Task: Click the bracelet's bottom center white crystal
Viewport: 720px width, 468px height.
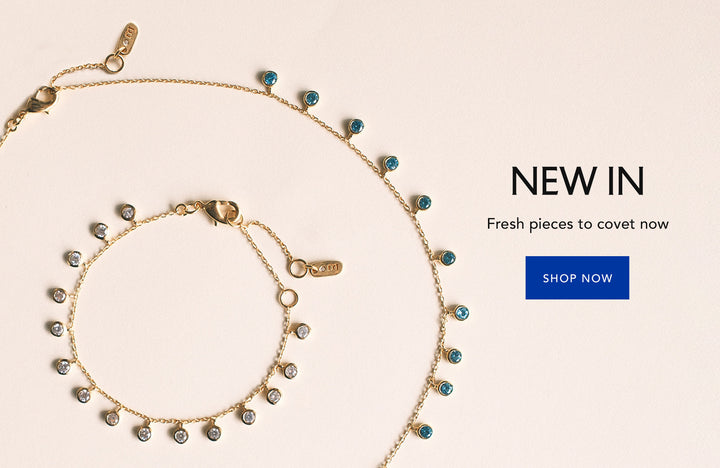Action: pyautogui.click(x=180, y=435)
